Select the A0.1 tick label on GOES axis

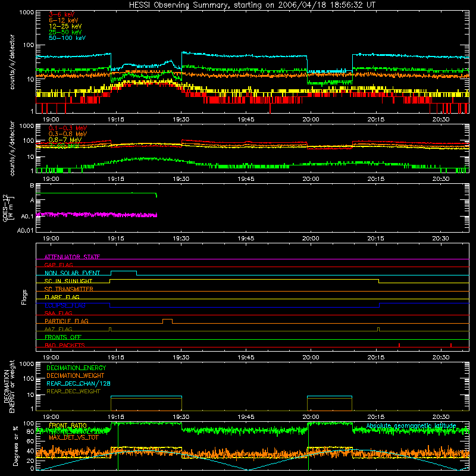pyautogui.click(x=27, y=217)
